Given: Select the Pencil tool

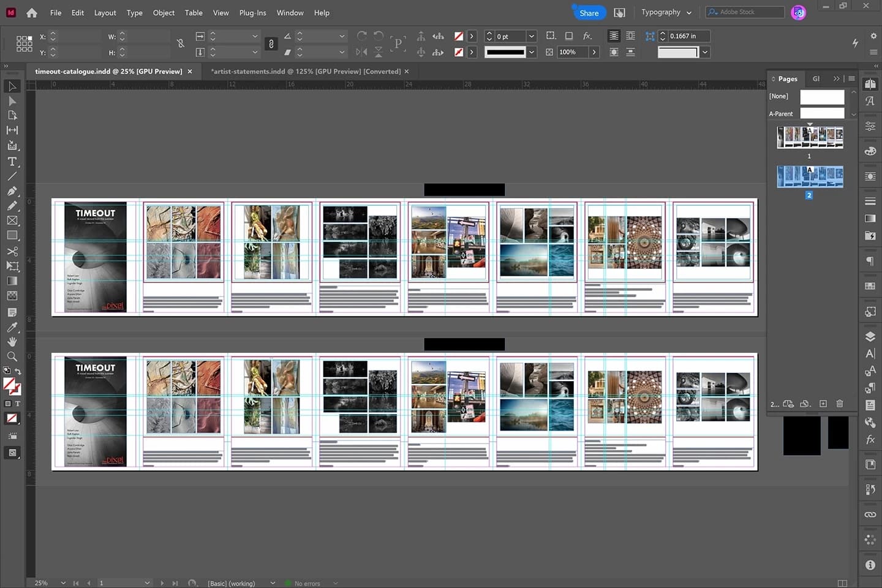Looking at the screenshot, I should (x=12, y=206).
